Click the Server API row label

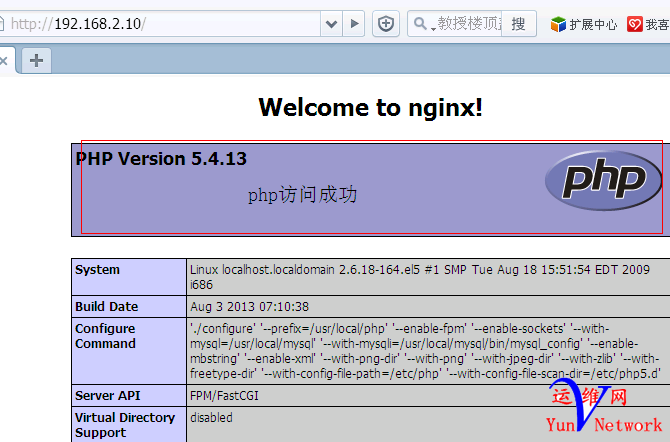pos(108,395)
